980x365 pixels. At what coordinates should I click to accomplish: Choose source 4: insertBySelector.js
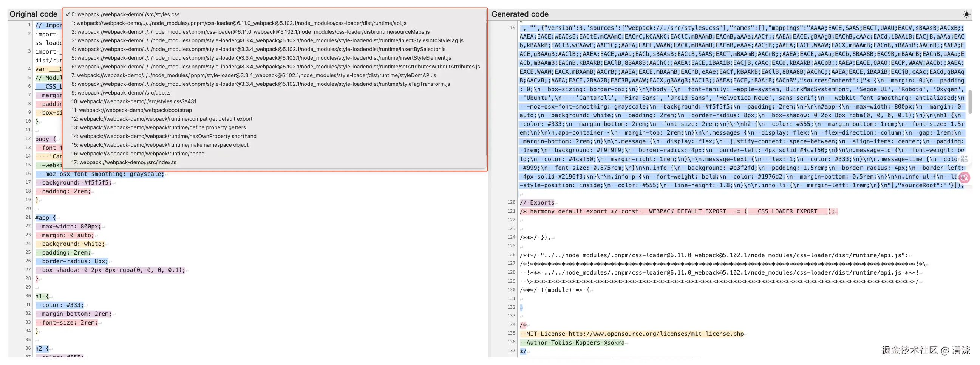click(x=274, y=49)
